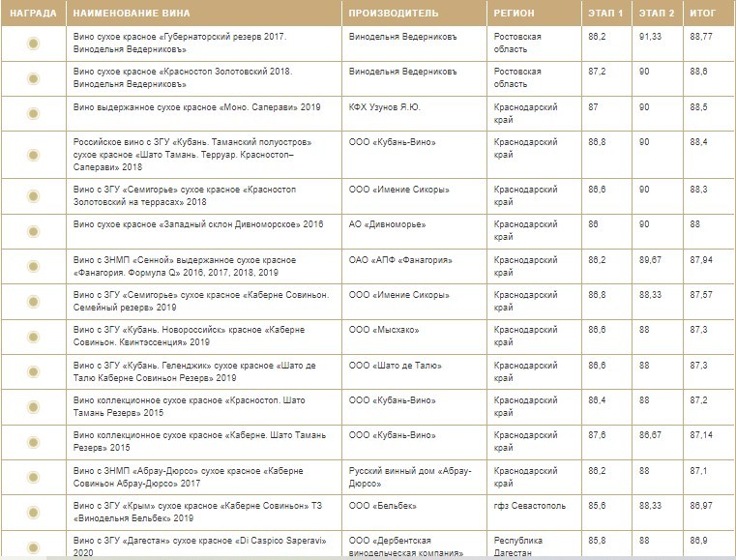Click the ПРОИЗВОДИТЕЛЬ column header
Screen dimensions: 736x560
(x=394, y=14)
